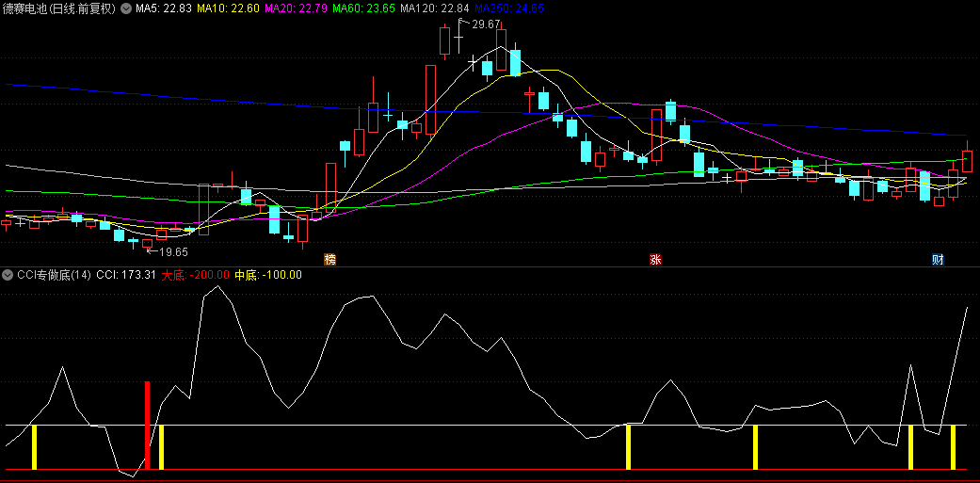Click the 29.67 high price annotation

coord(486,24)
